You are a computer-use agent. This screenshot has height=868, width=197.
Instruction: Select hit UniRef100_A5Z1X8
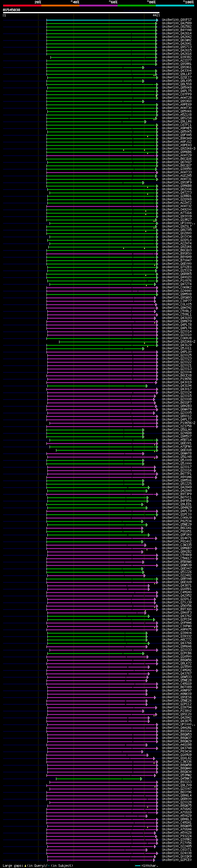(x=177, y=115)
